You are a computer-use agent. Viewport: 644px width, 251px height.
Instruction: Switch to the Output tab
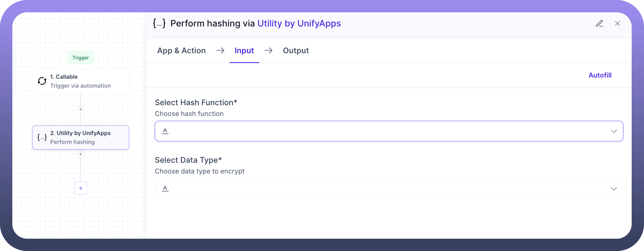tap(296, 50)
